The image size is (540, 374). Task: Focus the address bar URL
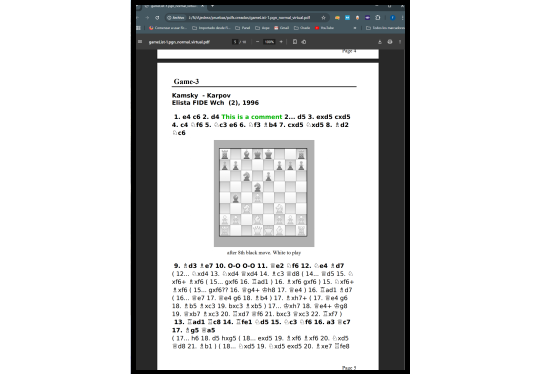coord(249,18)
